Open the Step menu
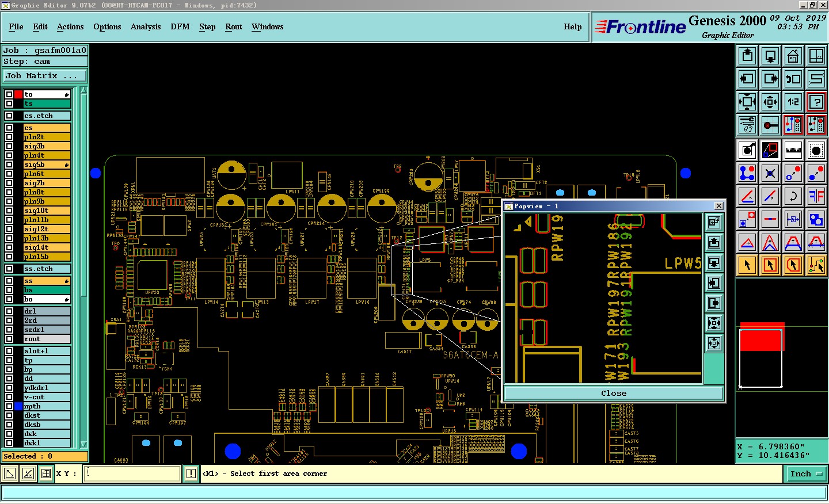This screenshot has height=504, width=829. tap(207, 26)
